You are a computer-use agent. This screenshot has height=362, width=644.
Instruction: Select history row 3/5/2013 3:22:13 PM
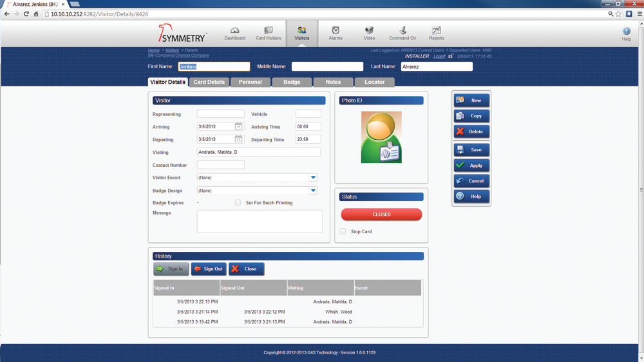287,301
